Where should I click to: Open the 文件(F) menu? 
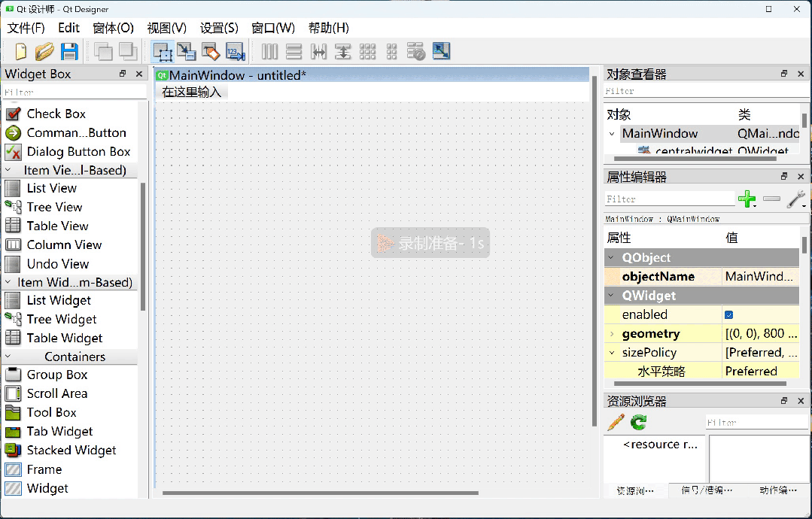26,28
